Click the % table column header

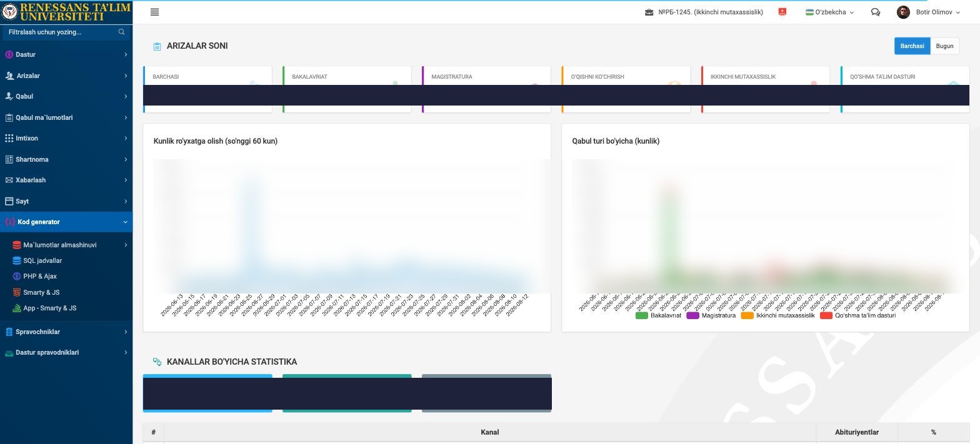[934, 432]
